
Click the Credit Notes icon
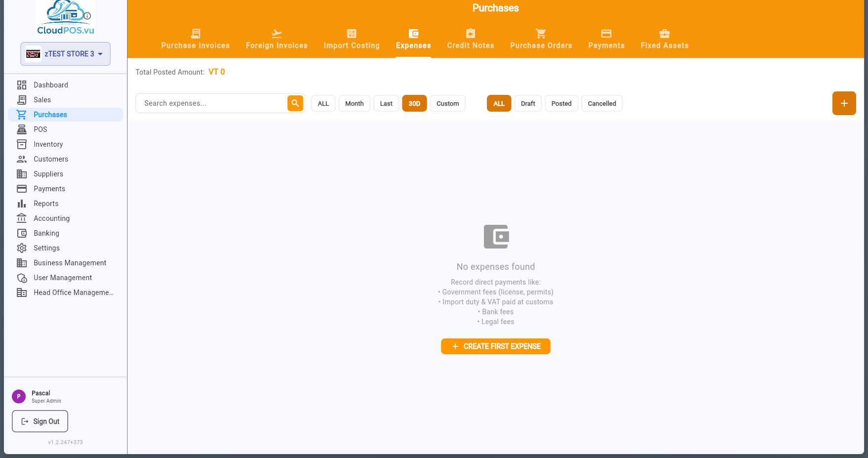click(x=471, y=34)
